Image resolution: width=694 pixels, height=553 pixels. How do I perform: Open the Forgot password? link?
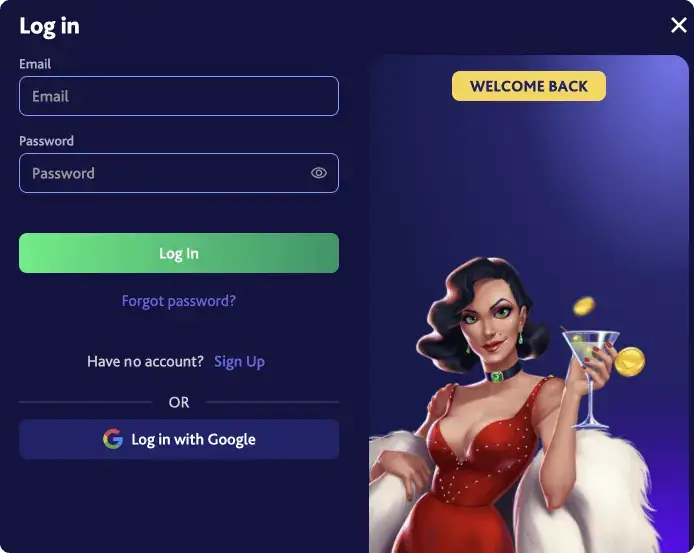point(179,301)
